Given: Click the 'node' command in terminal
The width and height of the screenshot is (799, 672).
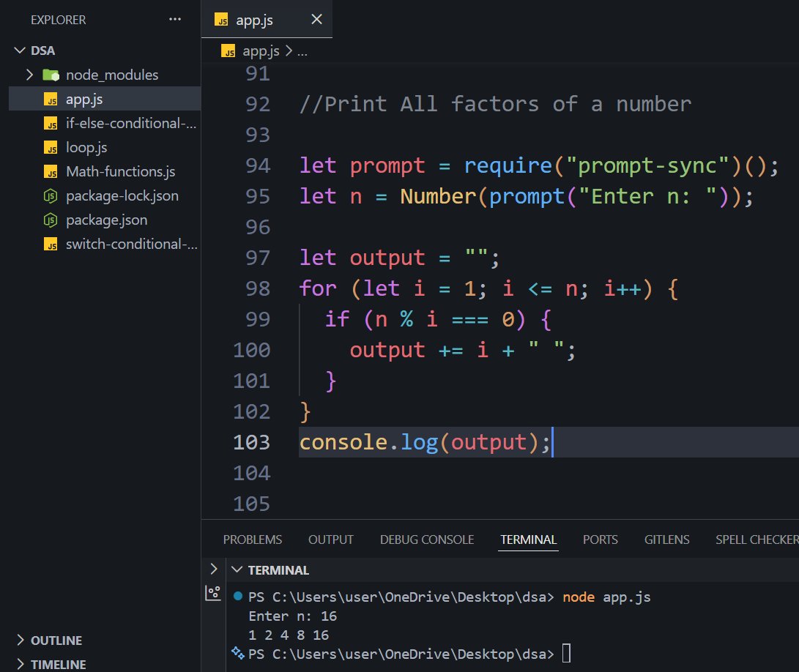Looking at the screenshot, I should (579, 597).
